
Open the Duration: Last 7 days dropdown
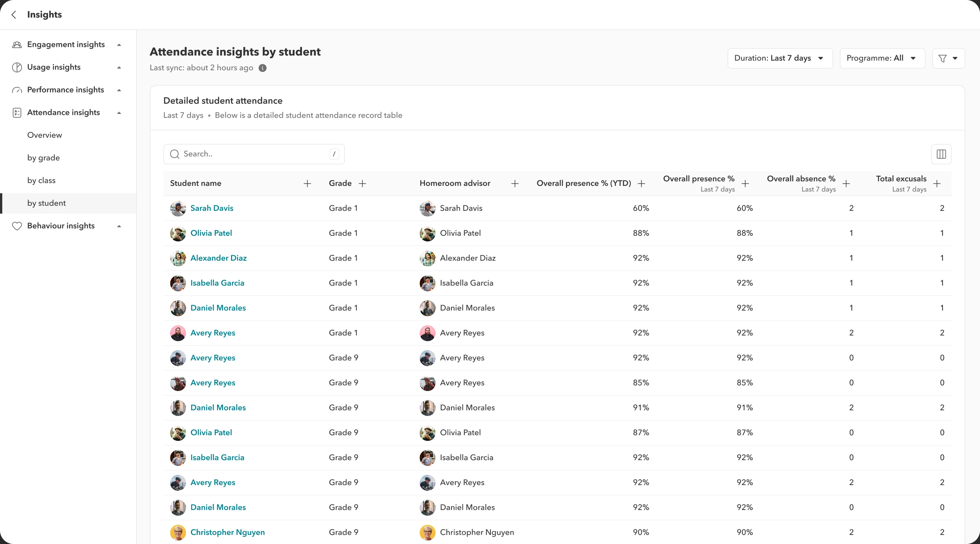coord(780,58)
